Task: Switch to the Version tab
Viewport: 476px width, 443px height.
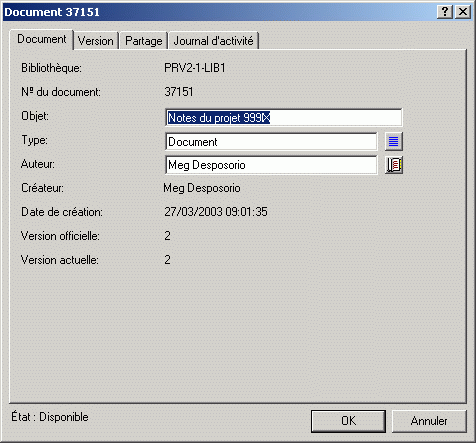Action: [x=96, y=41]
